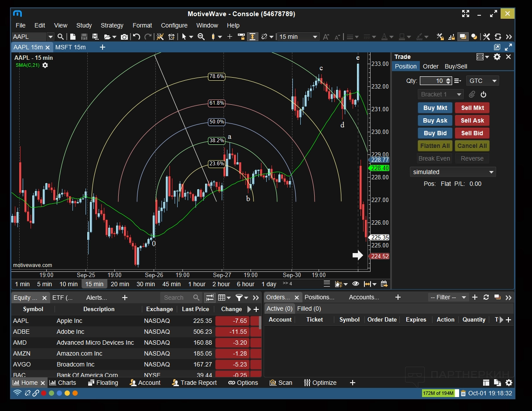The image size is (532, 411).
Task: Click the go-to-date calendar icon under chart
Action: [384, 284]
